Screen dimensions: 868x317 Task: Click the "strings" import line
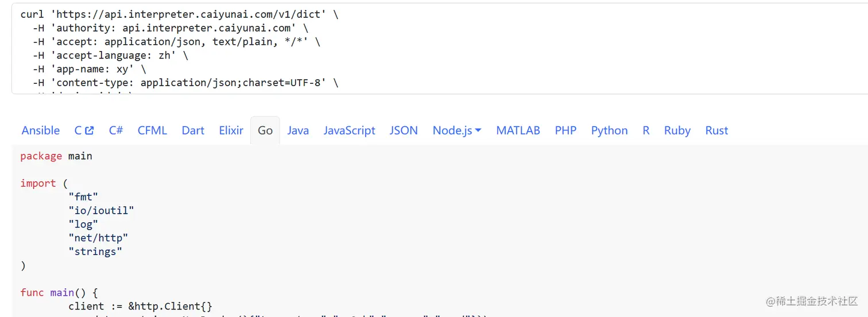[95, 251]
